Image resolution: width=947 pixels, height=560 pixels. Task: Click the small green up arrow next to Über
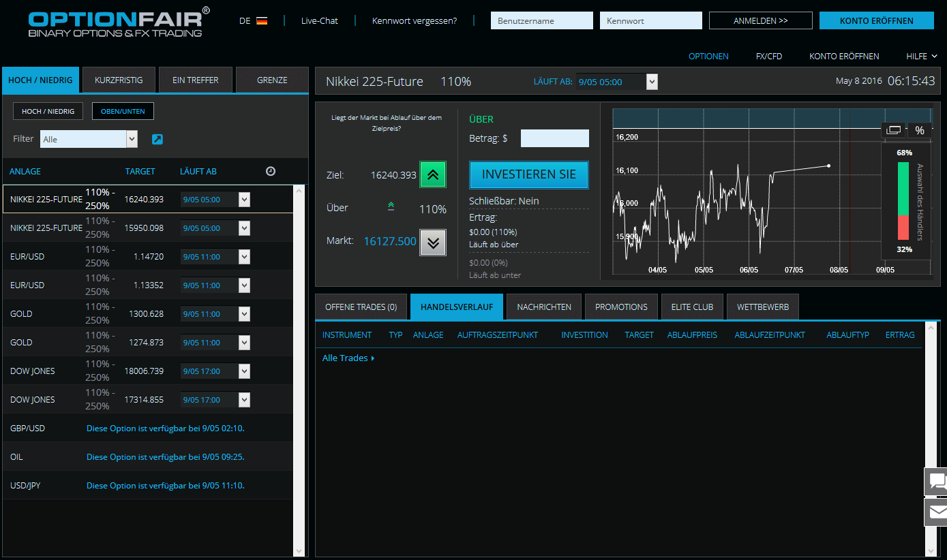pos(391,206)
